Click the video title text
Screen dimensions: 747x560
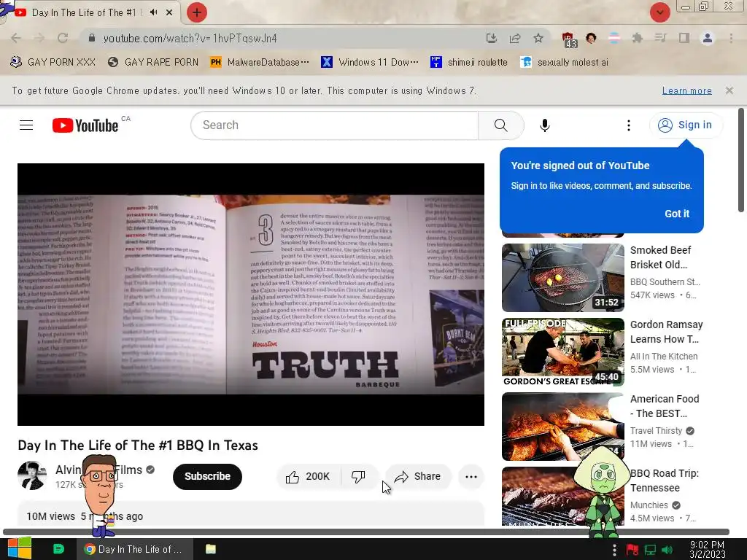pyautogui.click(x=138, y=446)
